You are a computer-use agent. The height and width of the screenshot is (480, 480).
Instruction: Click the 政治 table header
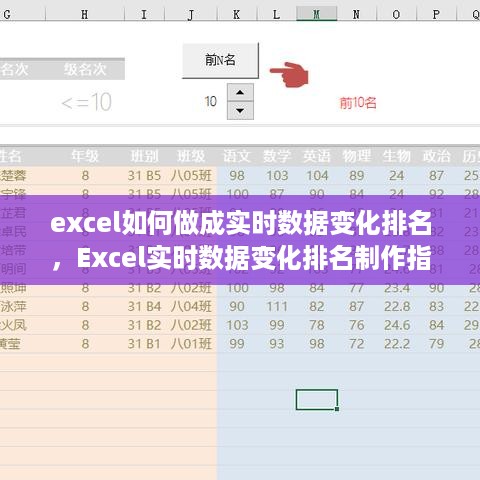[436, 156]
